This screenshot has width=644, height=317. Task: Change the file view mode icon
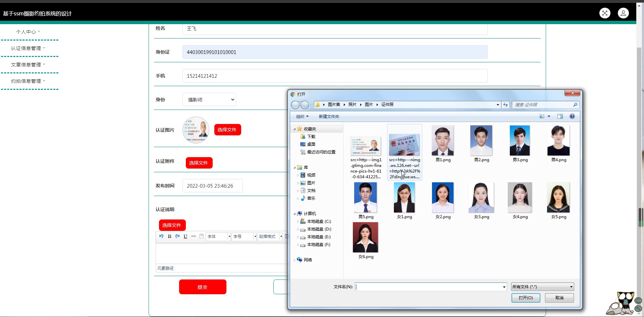[542, 116]
